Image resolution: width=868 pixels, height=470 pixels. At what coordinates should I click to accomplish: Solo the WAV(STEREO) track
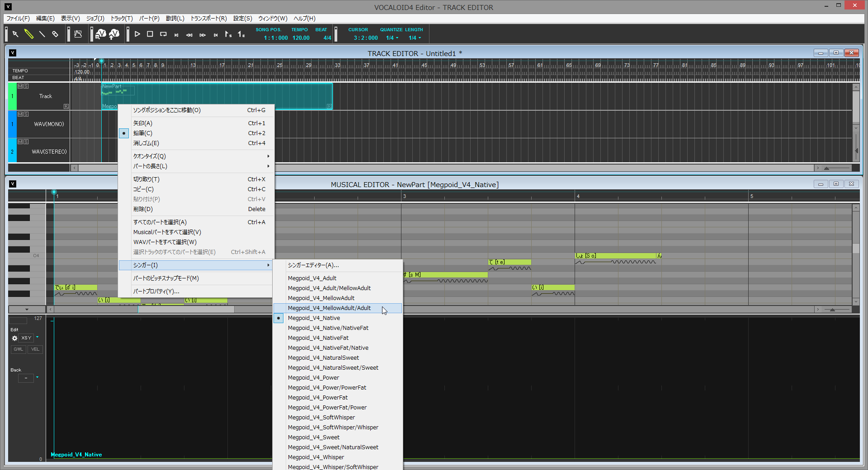coord(26,141)
